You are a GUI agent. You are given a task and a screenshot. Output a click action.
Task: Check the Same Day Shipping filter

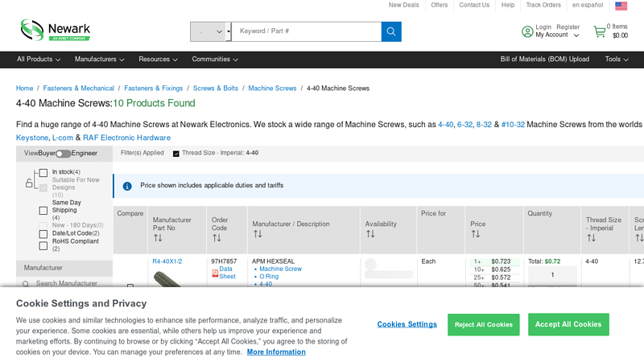click(43, 211)
